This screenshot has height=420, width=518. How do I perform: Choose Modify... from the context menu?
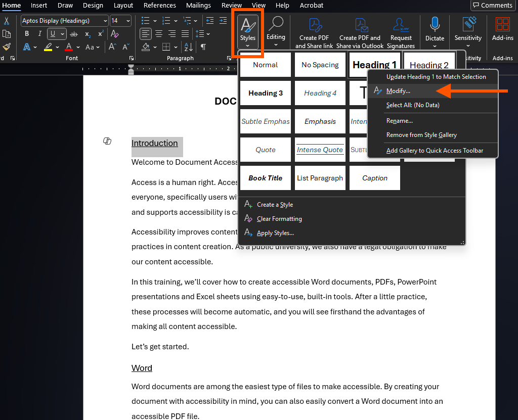pos(398,91)
